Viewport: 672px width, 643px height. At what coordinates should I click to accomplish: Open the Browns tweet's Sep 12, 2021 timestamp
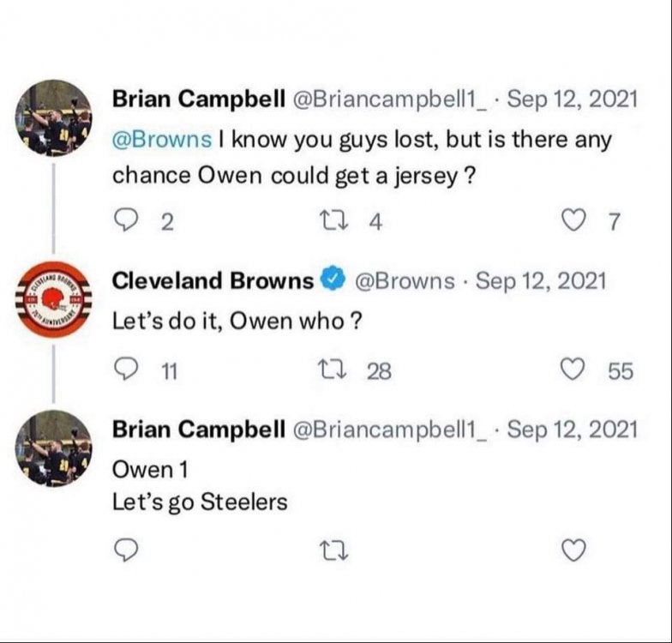[x=540, y=280]
